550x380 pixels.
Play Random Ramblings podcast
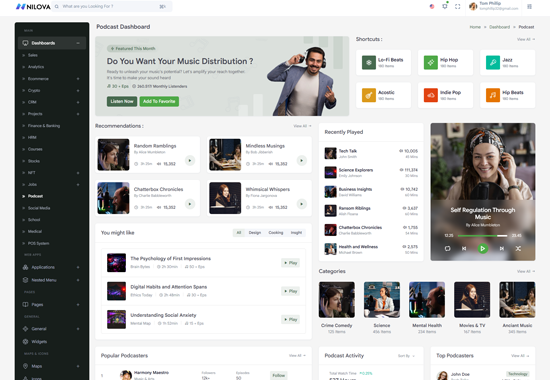(190, 160)
